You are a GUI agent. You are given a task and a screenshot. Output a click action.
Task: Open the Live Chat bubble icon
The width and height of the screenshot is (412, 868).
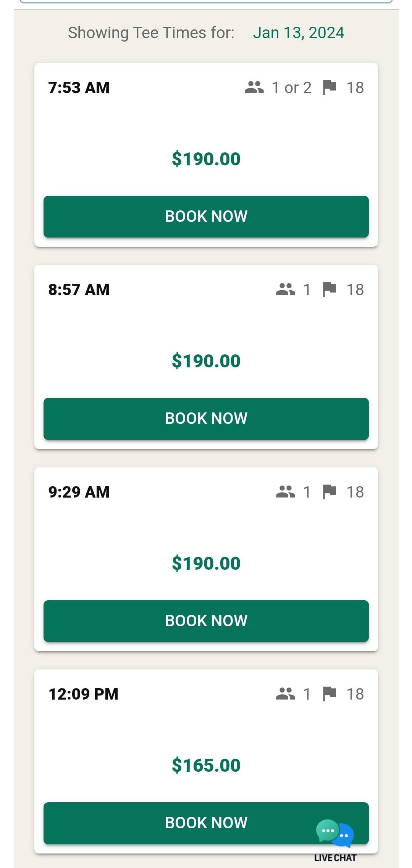(335, 833)
